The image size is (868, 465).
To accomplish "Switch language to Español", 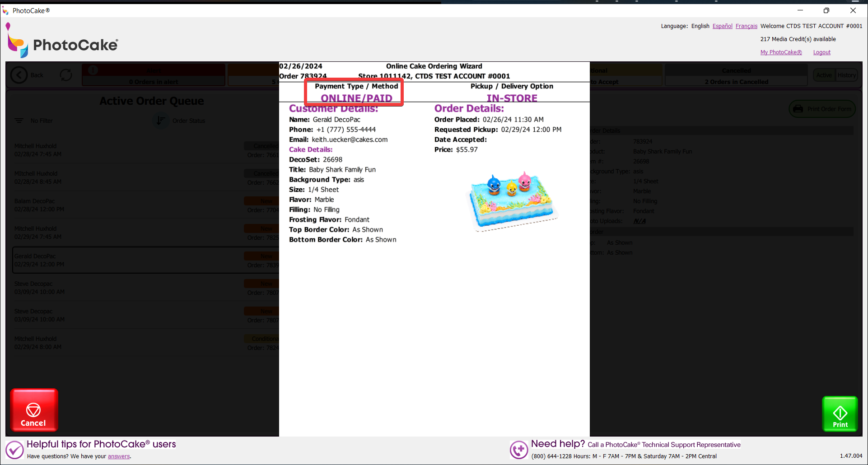I will (722, 26).
